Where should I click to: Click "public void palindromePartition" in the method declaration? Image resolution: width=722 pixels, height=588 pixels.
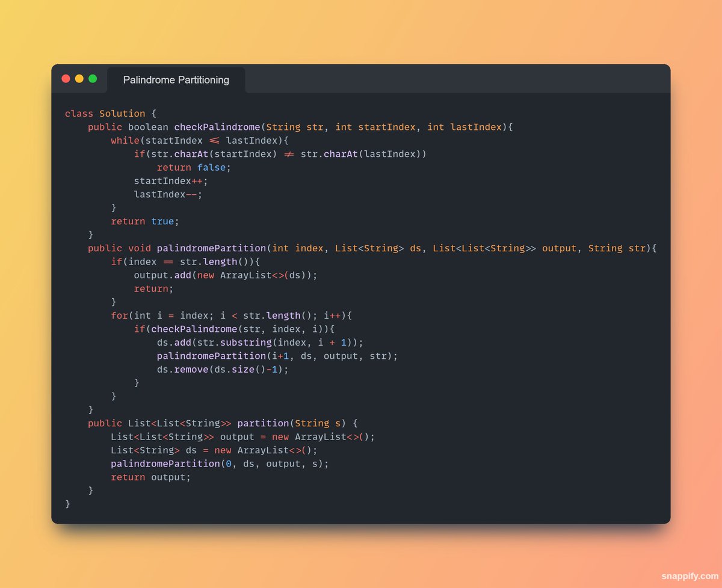point(177,248)
